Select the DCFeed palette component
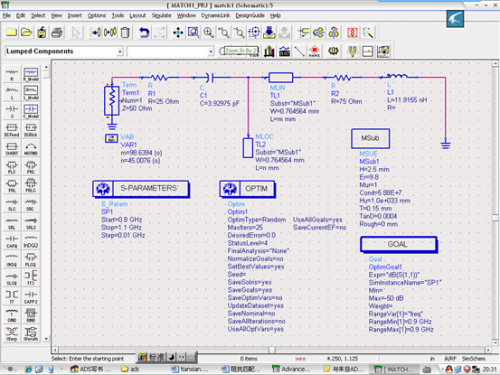Viewport: 500px width, 375px height. click(x=12, y=130)
